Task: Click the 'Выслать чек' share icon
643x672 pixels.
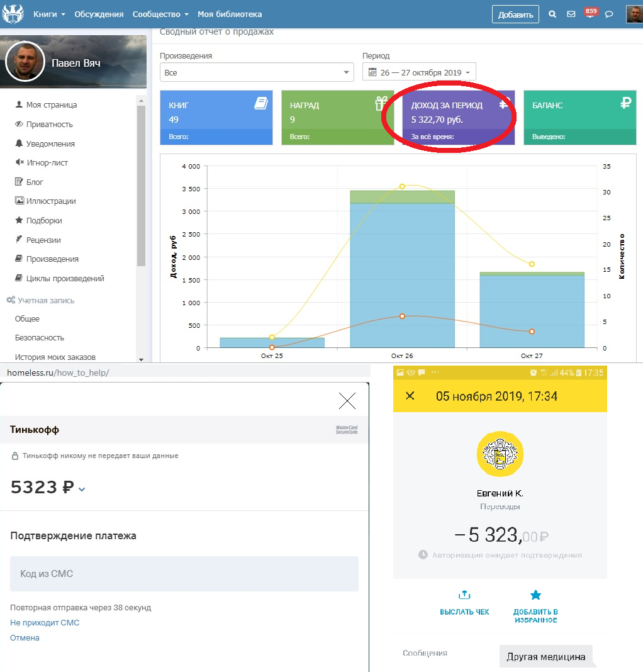Action: tap(464, 595)
